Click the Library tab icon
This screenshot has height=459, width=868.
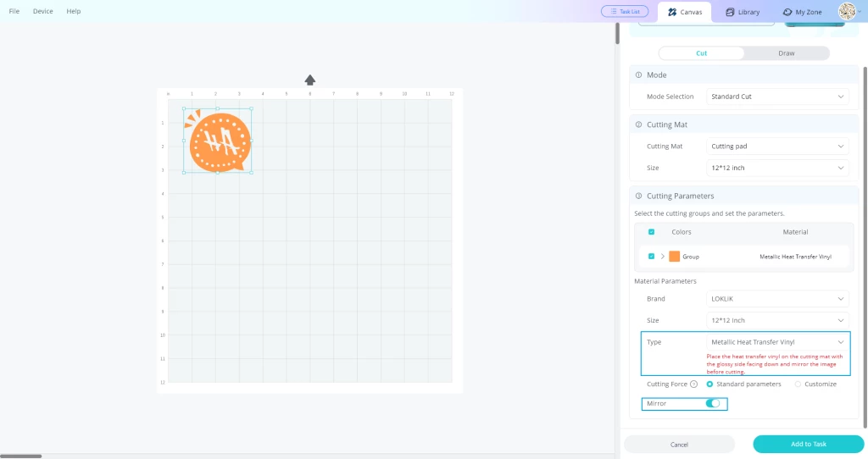tap(730, 12)
